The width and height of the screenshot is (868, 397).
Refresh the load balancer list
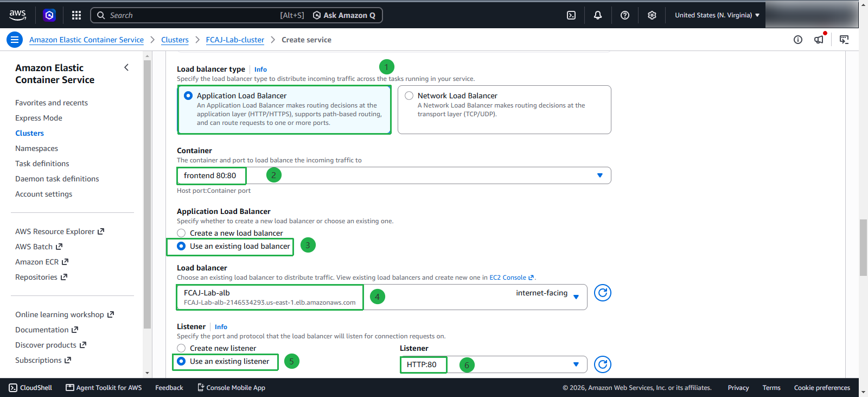(x=603, y=293)
